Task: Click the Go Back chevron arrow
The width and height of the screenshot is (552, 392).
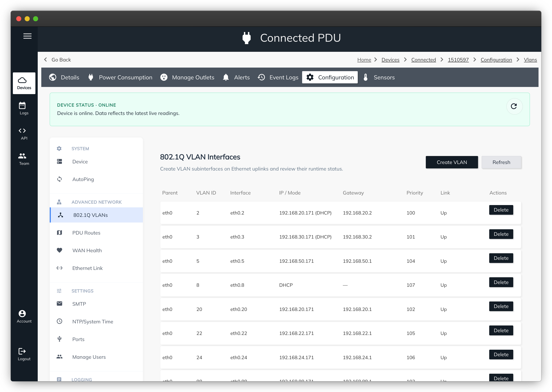Action: click(x=46, y=60)
